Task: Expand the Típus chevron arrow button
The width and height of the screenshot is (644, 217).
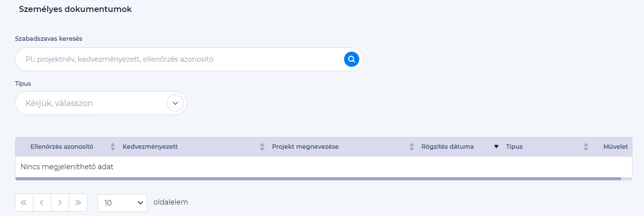Action: pyautogui.click(x=175, y=103)
